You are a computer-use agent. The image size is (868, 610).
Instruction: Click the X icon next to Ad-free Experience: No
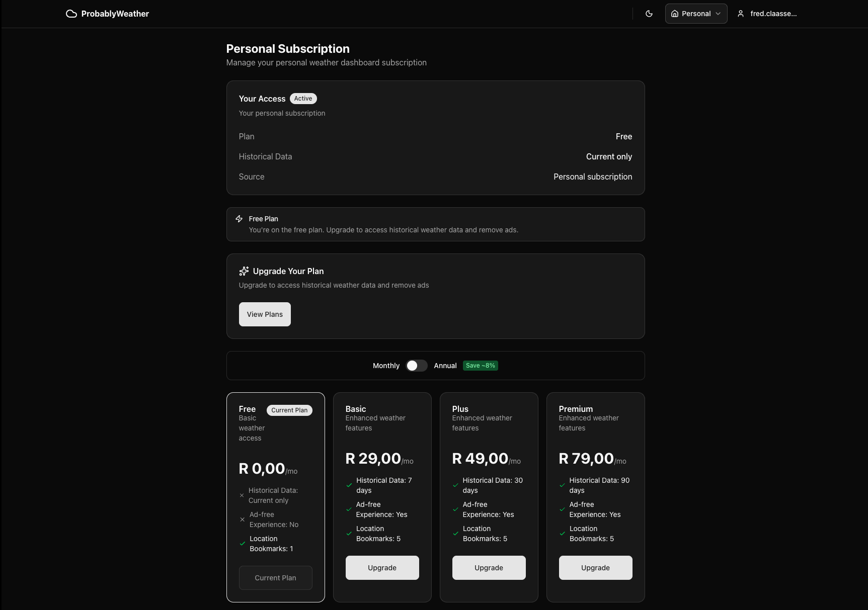click(x=243, y=519)
